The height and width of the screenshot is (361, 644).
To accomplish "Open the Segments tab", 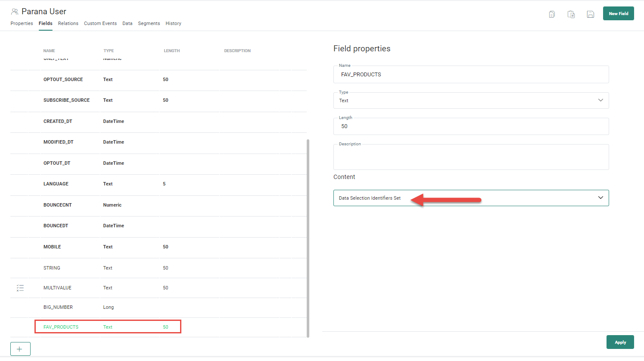I will [149, 23].
